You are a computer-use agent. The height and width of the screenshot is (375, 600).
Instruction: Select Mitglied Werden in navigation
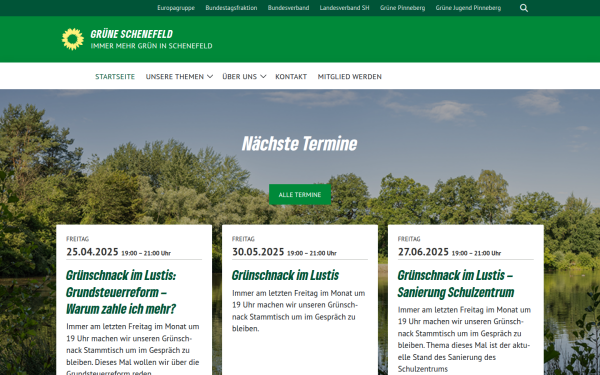350,77
